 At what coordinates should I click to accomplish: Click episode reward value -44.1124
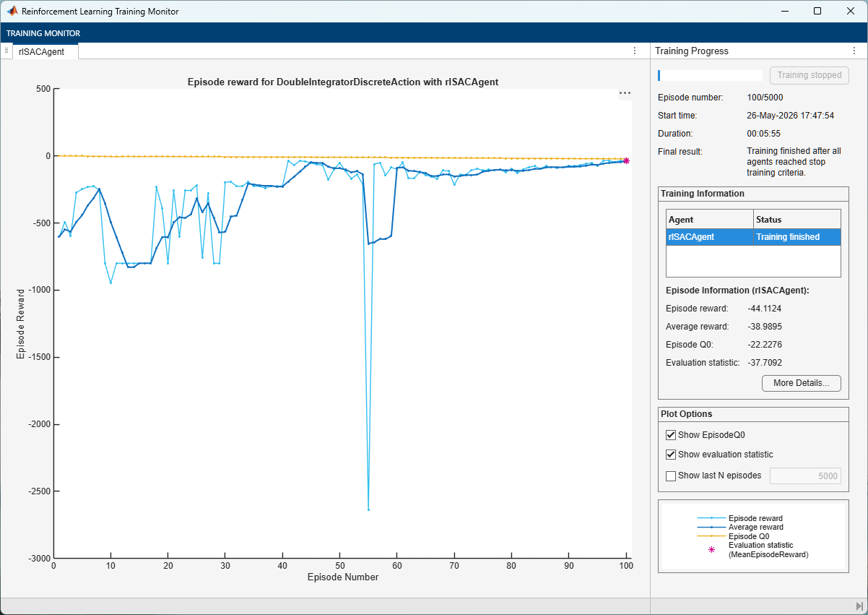pyautogui.click(x=764, y=309)
